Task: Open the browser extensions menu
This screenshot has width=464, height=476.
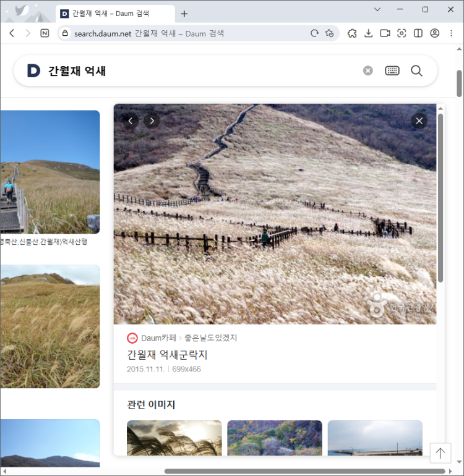Action: point(352,33)
